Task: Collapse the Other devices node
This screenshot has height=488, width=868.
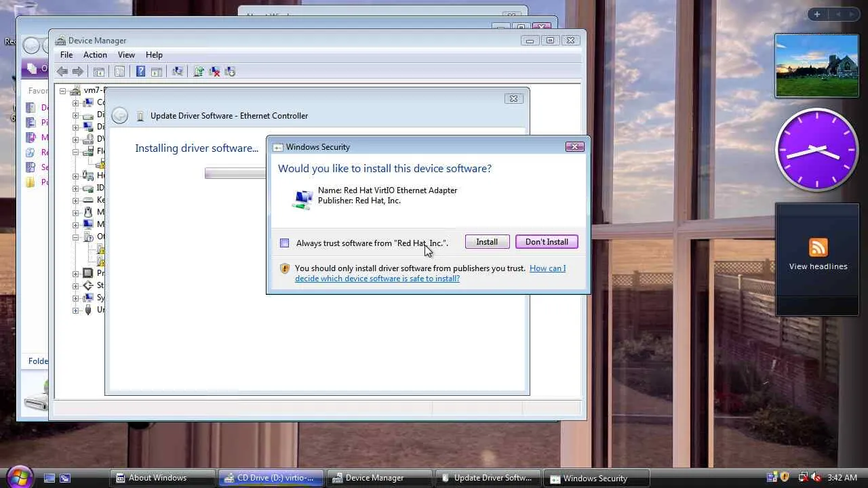Action: [76, 237]
